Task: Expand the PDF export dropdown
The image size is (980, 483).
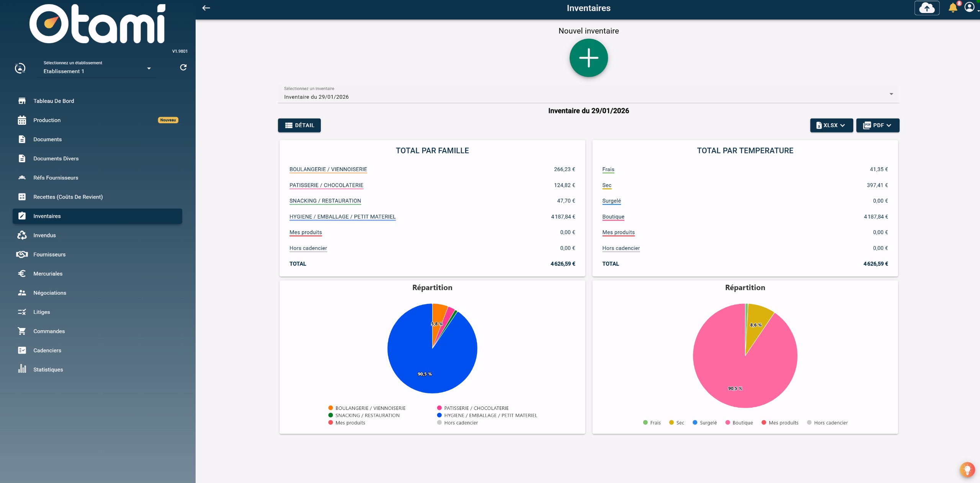Action: [877, 125]
